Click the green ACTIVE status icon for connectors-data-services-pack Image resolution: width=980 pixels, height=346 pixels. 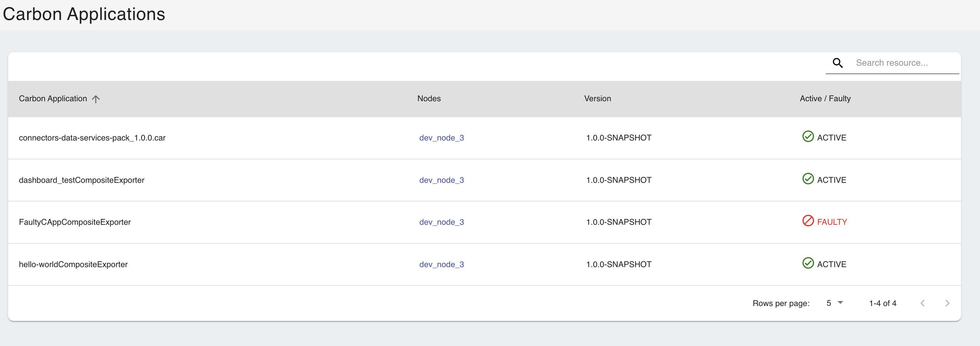[x=808, y=137]
